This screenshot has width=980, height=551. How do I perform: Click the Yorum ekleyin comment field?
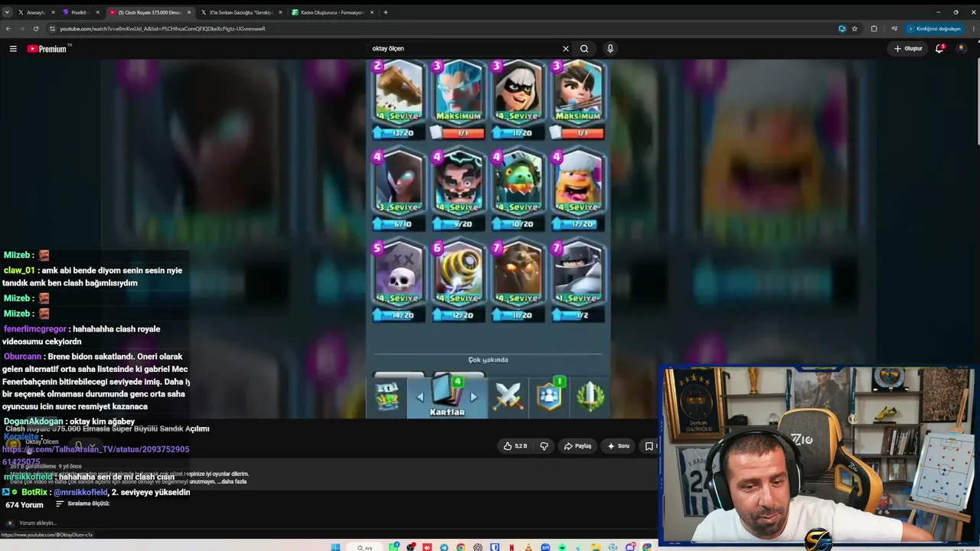coord(38,523)
